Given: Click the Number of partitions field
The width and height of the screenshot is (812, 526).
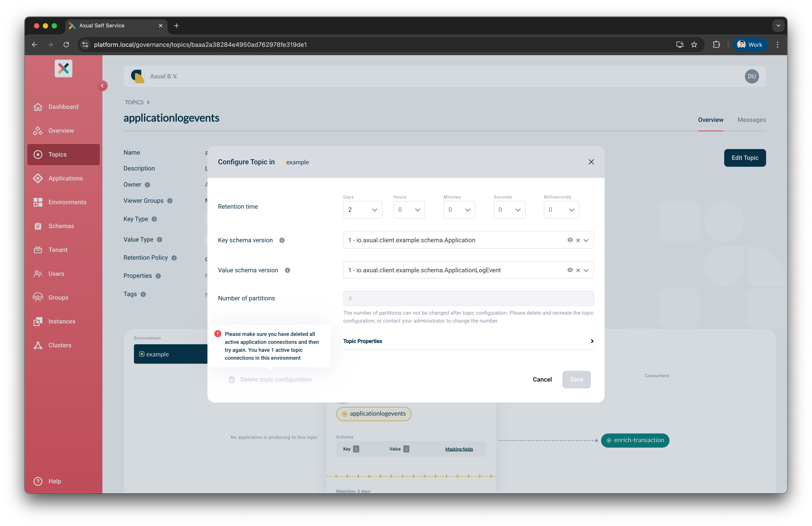Looking at the screenshot, I should point(468,298).
